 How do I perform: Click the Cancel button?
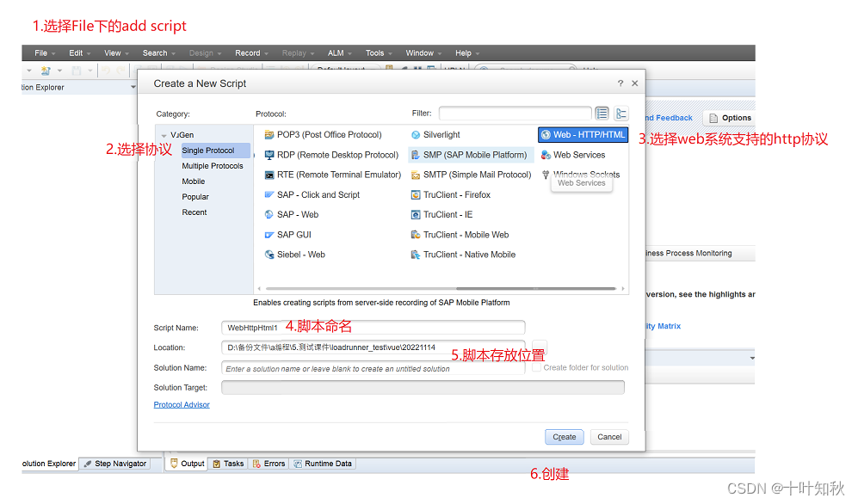(x=609, y=437)
